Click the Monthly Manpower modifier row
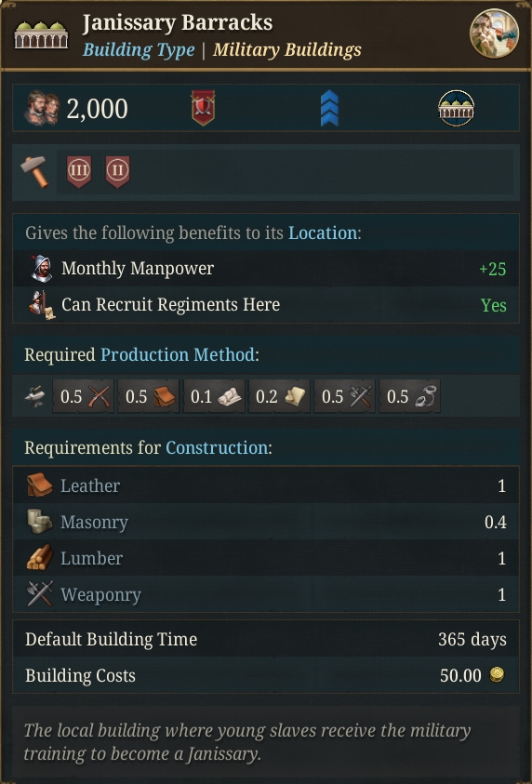This screenshot has width=532, height=784. click(x=266, y=269)
